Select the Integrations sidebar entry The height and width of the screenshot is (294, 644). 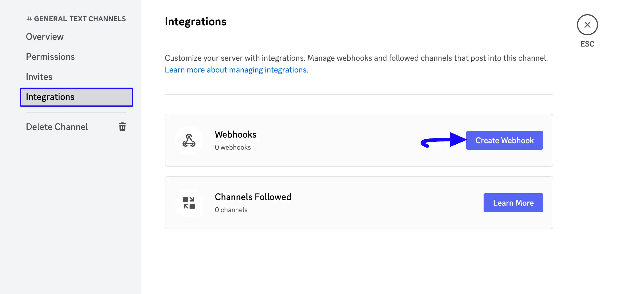point(50,97)
